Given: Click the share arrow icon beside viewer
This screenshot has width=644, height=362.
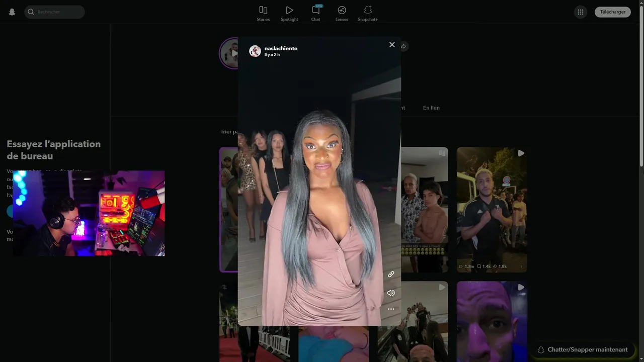Looking at the screenshot, I should coord(404,46).
